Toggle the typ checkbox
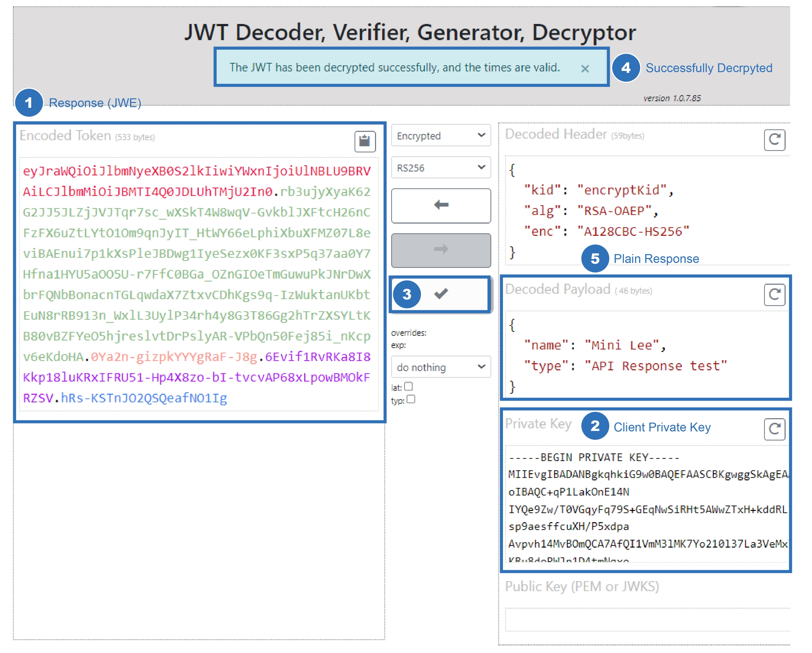 [x=411, y=399]
